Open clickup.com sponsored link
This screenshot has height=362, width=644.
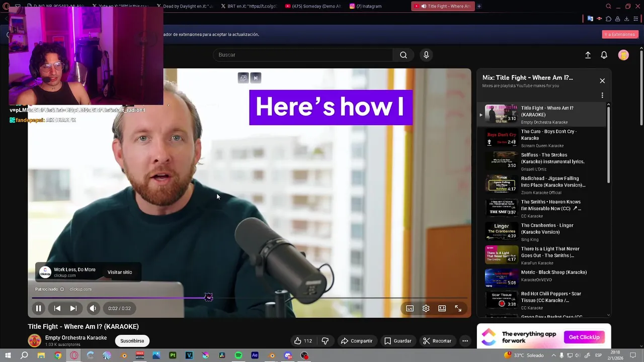click(80, 289)
